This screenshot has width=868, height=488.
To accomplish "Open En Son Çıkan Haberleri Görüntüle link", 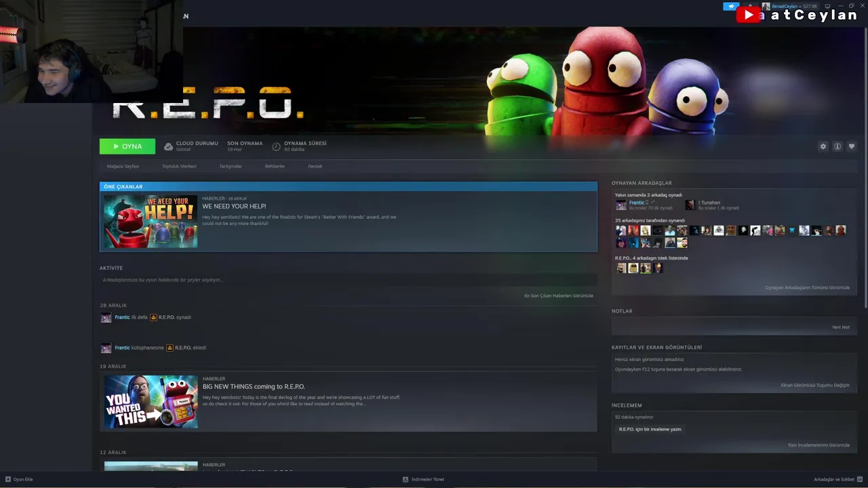I will (559, 296).
